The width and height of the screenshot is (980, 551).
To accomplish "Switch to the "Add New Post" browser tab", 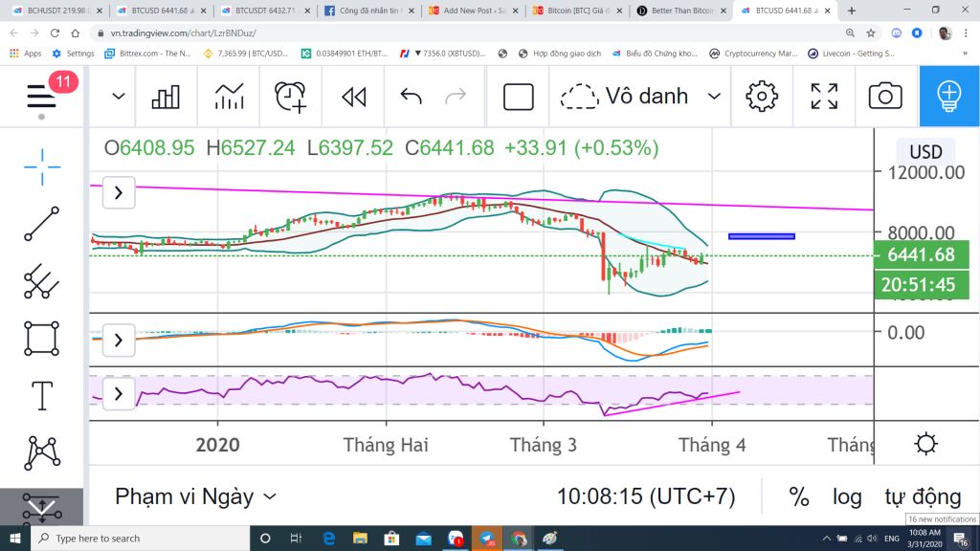I will (x=473, y=11).
